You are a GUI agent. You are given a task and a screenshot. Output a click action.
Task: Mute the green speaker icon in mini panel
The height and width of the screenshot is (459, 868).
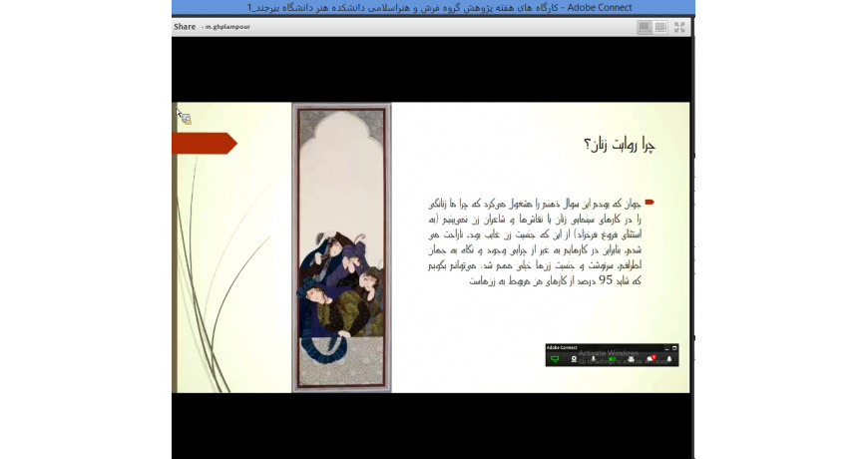(612, 359)
